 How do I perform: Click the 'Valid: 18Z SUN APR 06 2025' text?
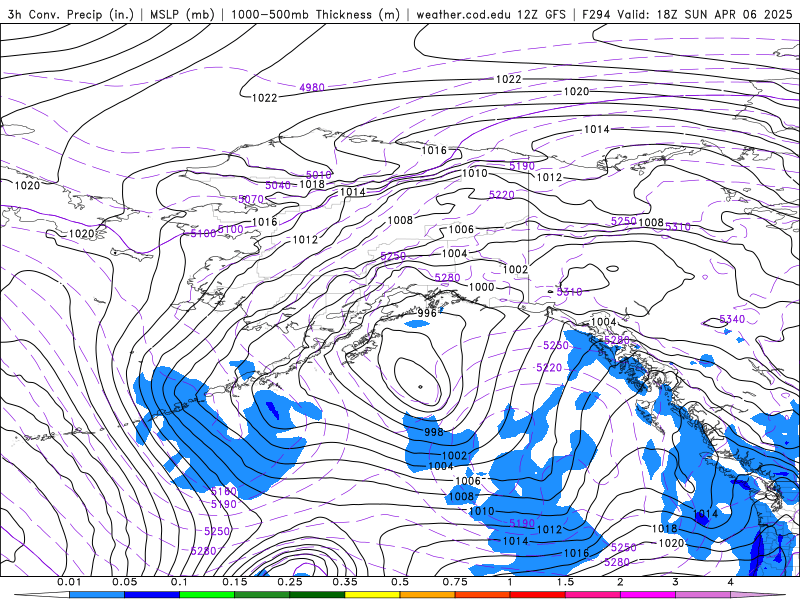[x=705, y=14]
